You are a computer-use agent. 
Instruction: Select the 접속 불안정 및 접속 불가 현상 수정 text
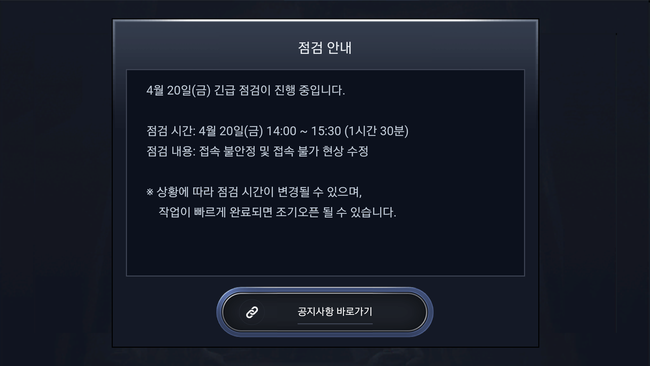click(284, 151)
